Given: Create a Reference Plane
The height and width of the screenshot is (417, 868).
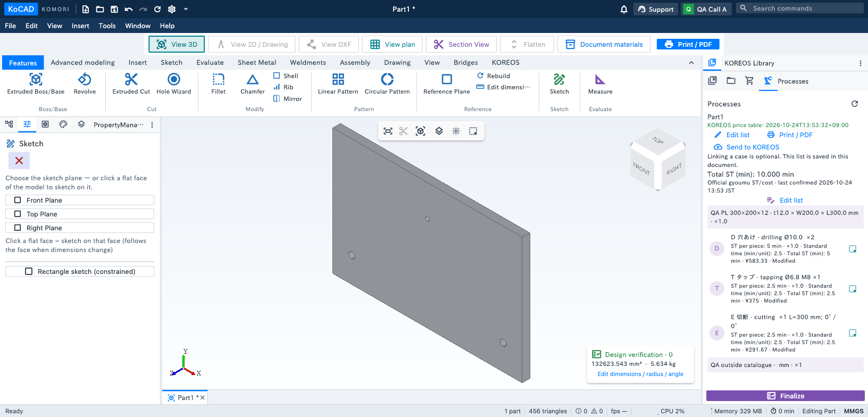Looking at the screenshot, I should [x=447, y=84].
